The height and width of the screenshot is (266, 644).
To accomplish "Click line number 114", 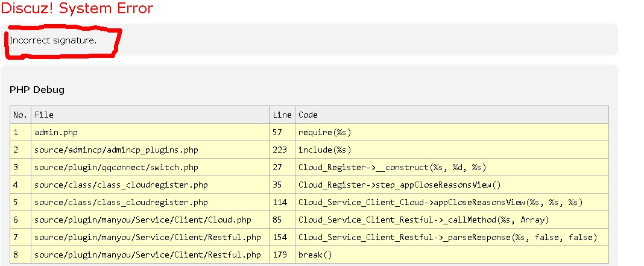I will coord(282,202).
